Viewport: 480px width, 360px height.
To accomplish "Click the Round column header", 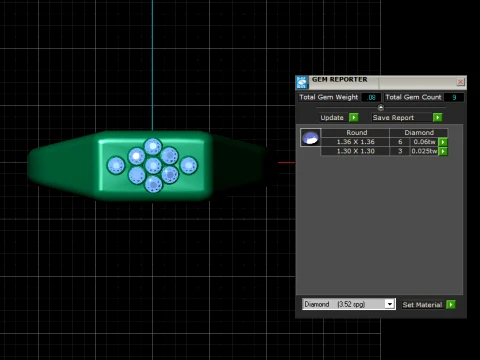I will (355, 133).
